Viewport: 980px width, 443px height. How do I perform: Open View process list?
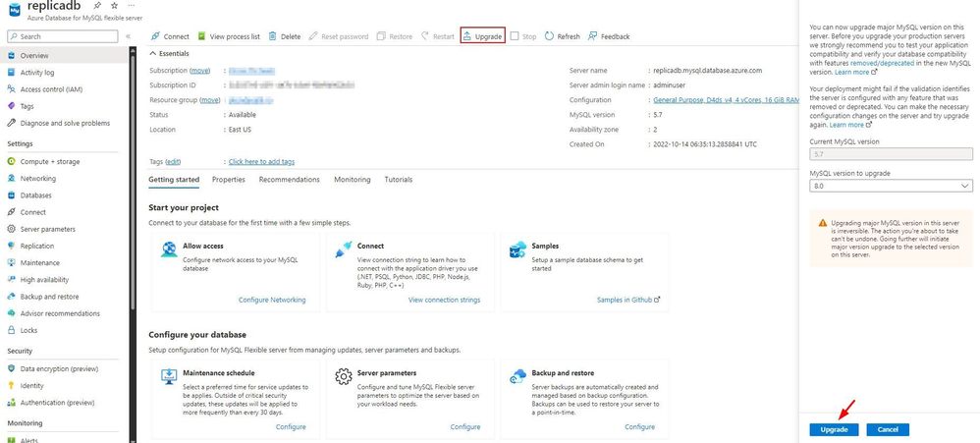(229, 37)
